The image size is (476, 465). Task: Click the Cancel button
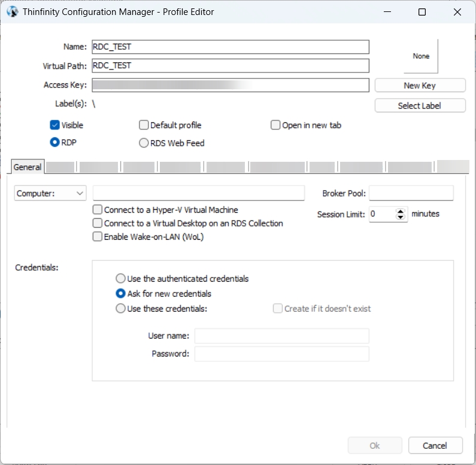[435, 445]
